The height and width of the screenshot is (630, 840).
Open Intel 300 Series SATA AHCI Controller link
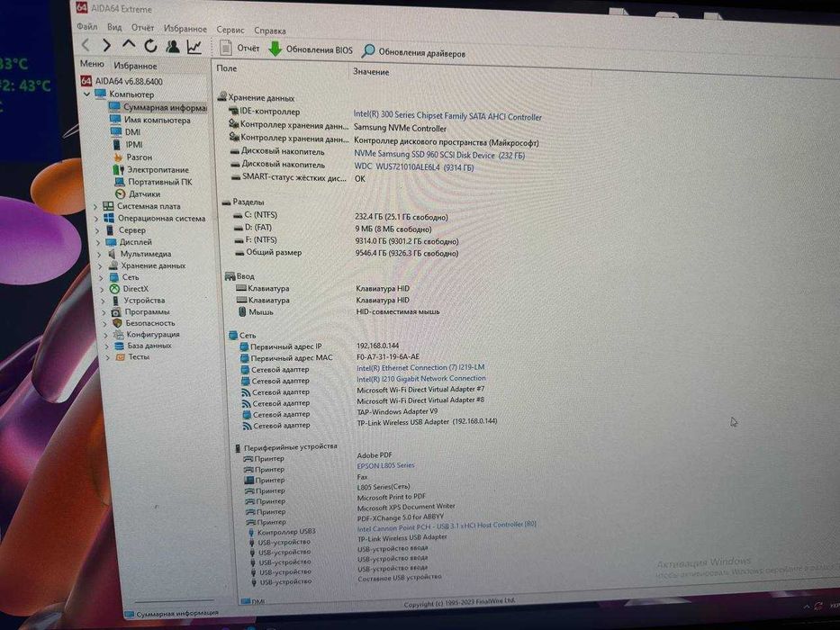(x=447, y=115)
